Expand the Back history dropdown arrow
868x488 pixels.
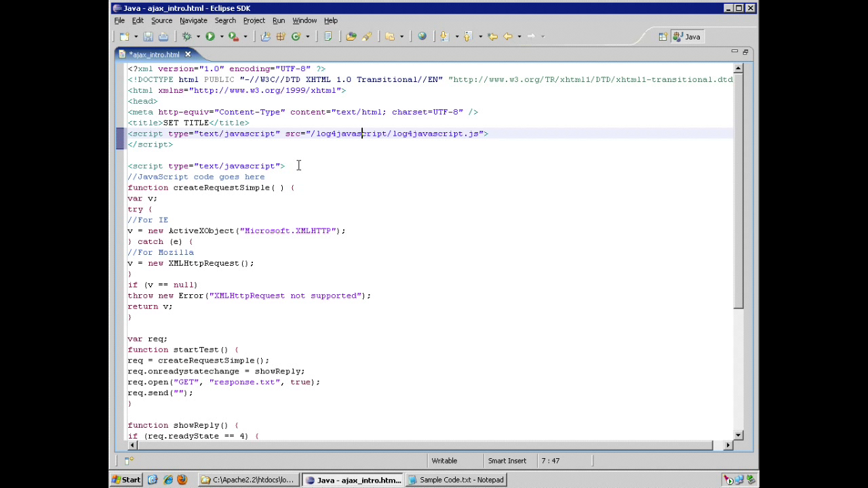coord(519,37)
